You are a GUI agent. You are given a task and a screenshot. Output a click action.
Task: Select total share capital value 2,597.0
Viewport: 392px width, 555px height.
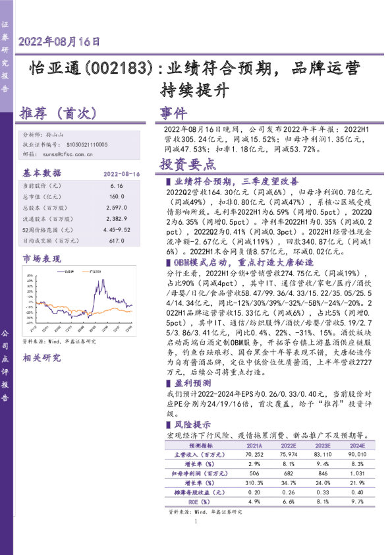pyautogui.click(x=117, y=208)
